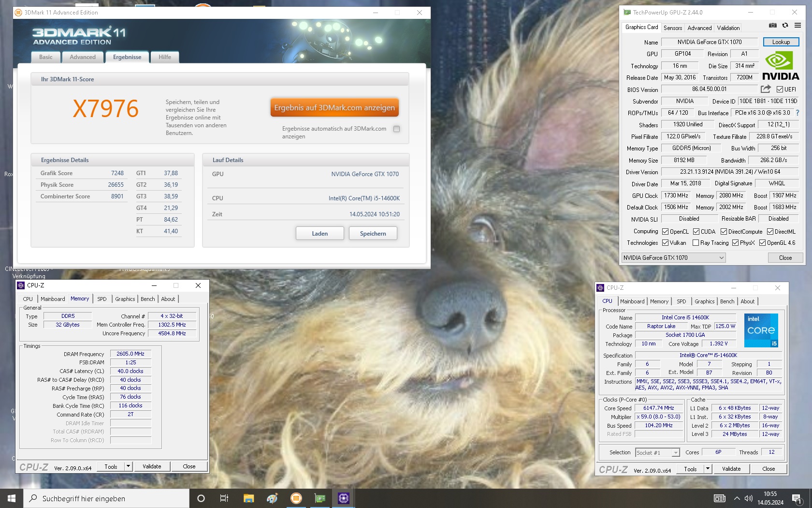This screenshot has width=812, height=508.
Task: Click the CPU-Z Memory window title icon
Action: coord(21,285)
